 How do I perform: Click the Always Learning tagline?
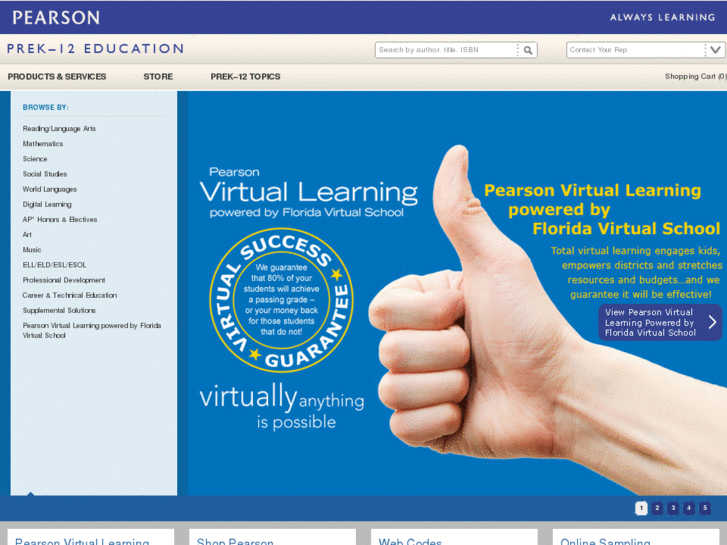coord(663,18)
